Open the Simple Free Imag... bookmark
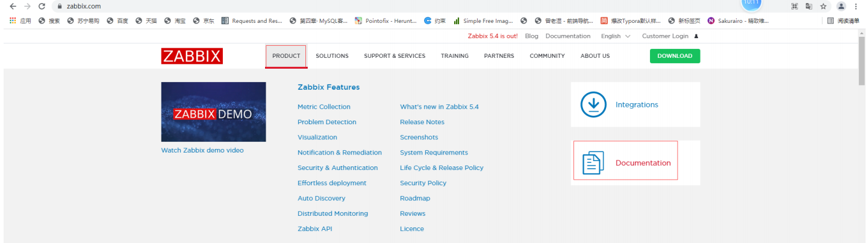This screenshot has width=868, height=243. pyautogui.click(x=484, y=21)
